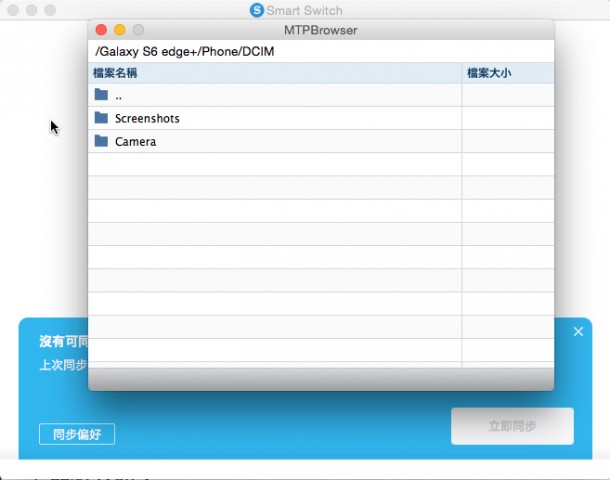610x480 pixels.
Task: Select the Screenshots folder icon
Action: pyautogui.click(x=101, y=118)
